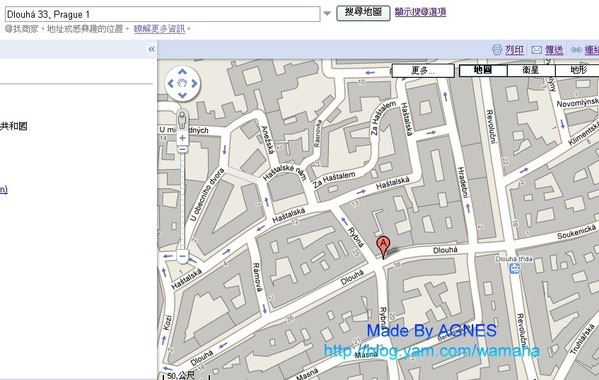Click the hand icon in pan control
Viewport: 599px width, 380px height.
183,83
